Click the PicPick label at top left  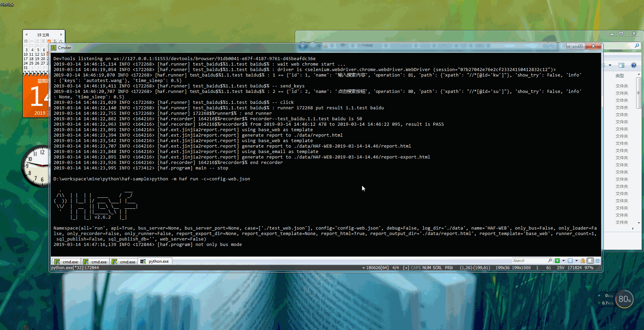[7, 4]
